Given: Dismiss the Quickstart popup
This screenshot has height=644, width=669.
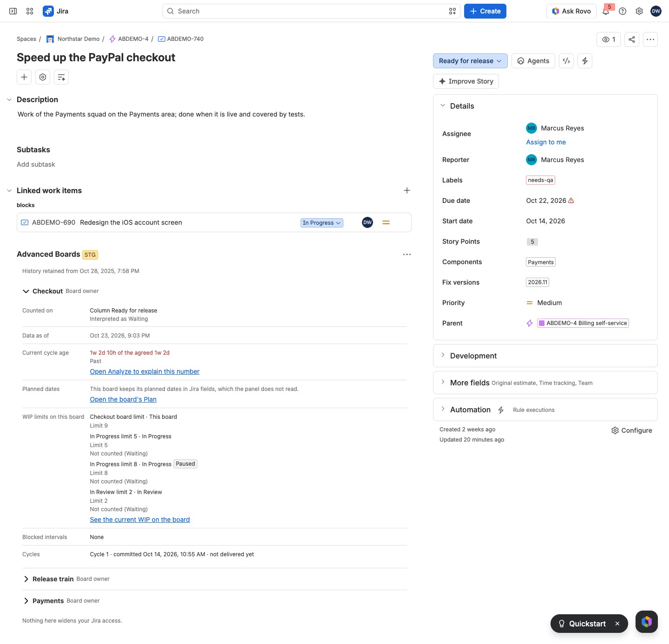Looking at the screenshot, I should click(617, 624).
